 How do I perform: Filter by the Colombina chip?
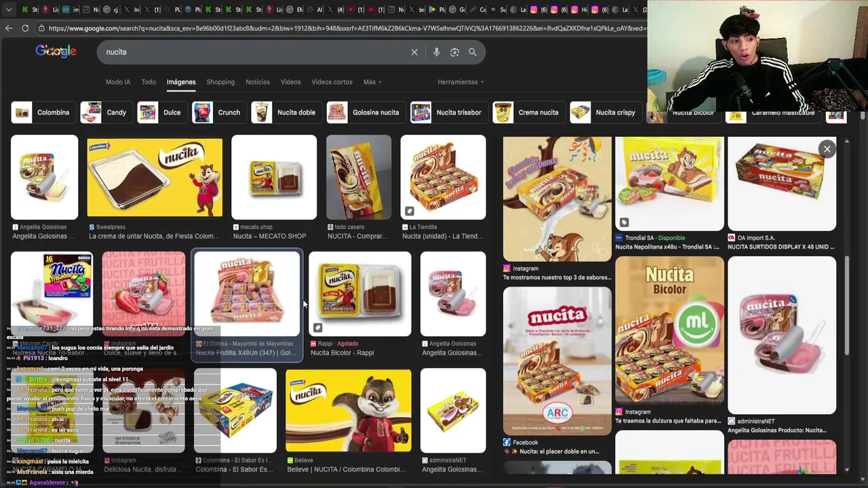(42, 113)
